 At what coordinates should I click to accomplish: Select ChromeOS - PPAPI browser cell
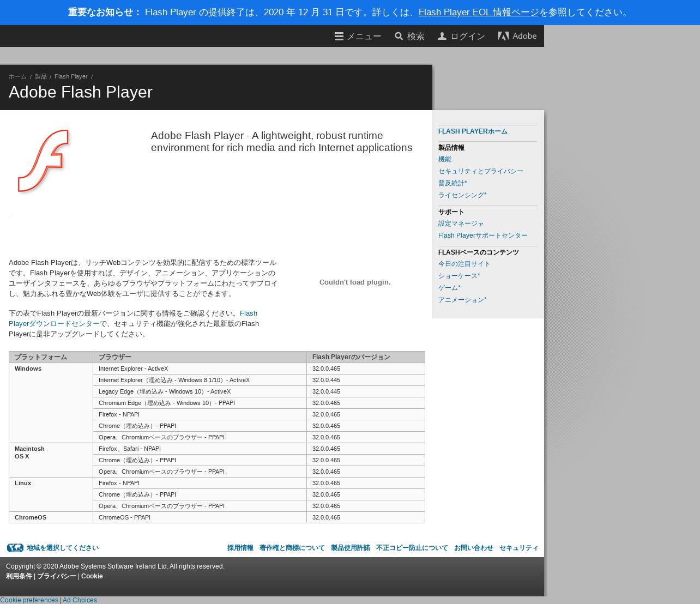point(200,517)
